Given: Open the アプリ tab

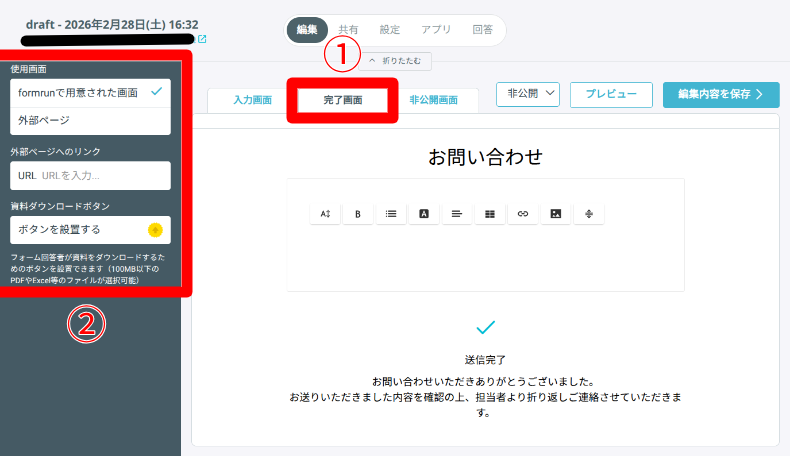Looking at the screenshot, I should [436, 30].
